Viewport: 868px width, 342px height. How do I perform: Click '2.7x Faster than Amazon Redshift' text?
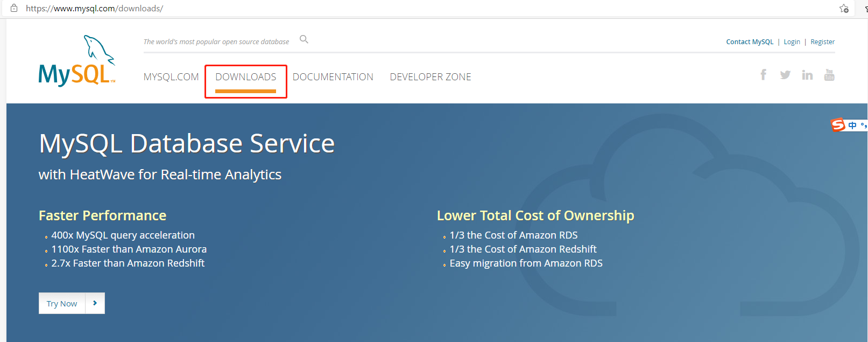(128, 263)
